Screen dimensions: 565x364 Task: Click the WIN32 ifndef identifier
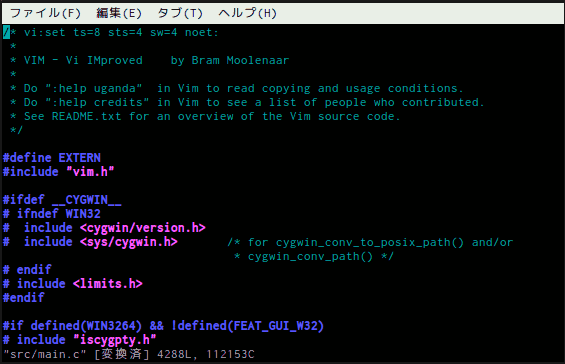(x=83, y=214)
